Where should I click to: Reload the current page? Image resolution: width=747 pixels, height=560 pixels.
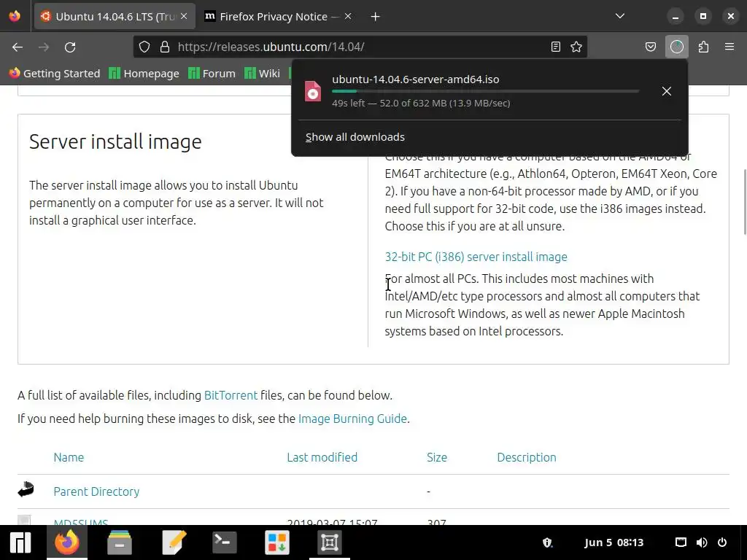[x=70, y=47]
